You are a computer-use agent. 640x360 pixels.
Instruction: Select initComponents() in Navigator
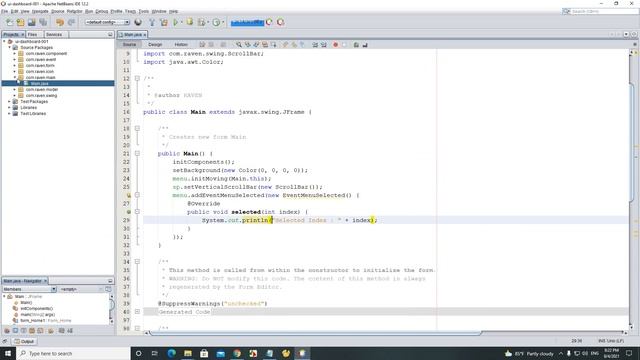[x=36, y=309]
